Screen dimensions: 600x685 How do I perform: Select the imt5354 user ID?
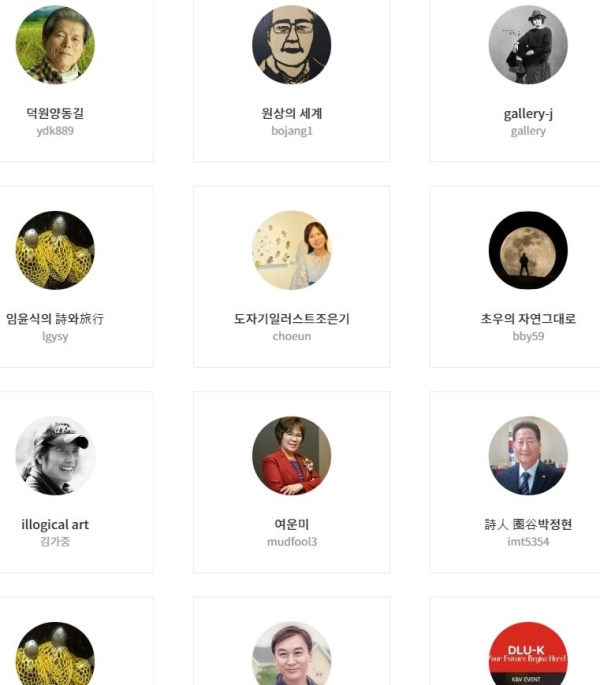pyautogui.click(x=528, y=542)
